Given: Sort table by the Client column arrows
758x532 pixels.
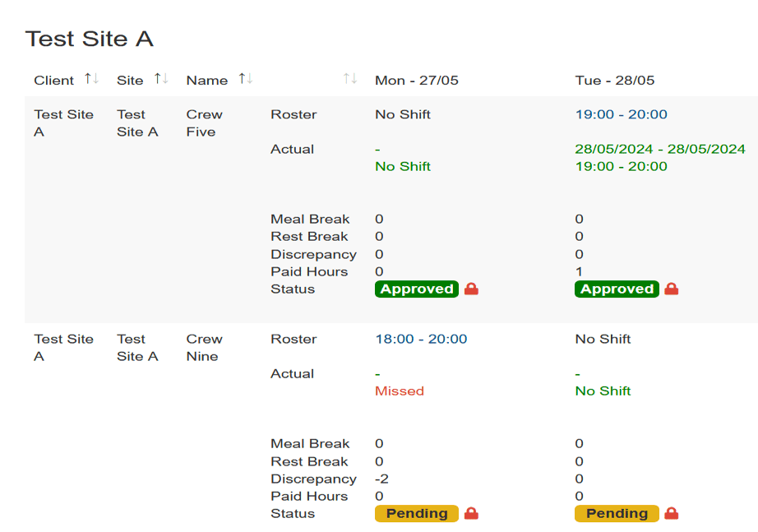Looking at the screenshot, I should (x=91, y=78).
